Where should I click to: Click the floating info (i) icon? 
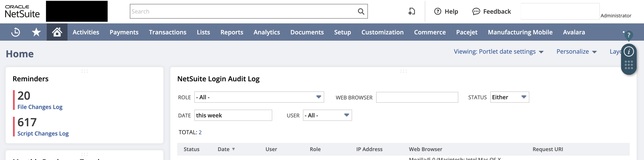(629, 52)
